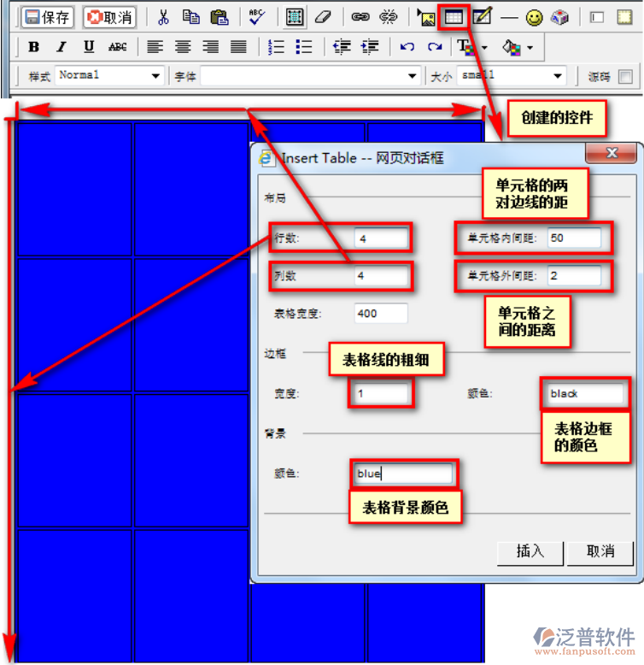Viewport: 644px width, 665px height.
Task: Click the 保存 save button
Action: tap(48, 17)
